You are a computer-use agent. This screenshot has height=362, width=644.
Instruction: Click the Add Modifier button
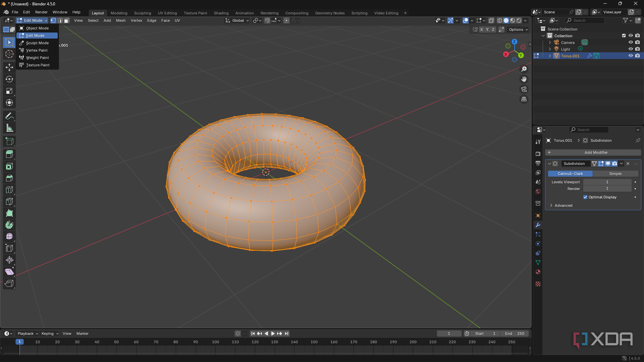[x=593, y=153]
